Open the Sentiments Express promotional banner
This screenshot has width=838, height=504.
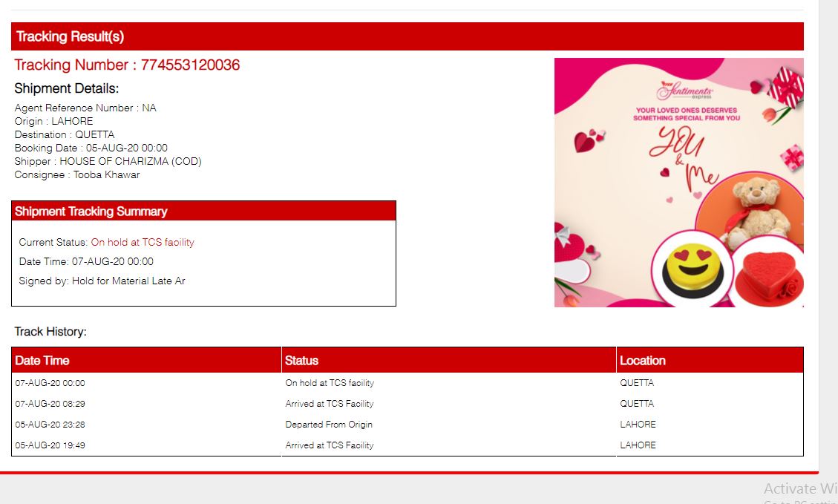[678, 183]
